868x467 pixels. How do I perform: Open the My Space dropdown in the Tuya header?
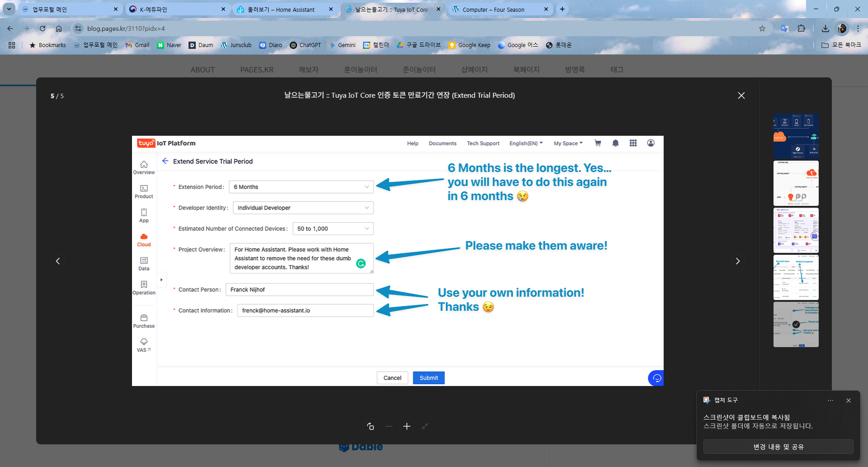[568, 143]
